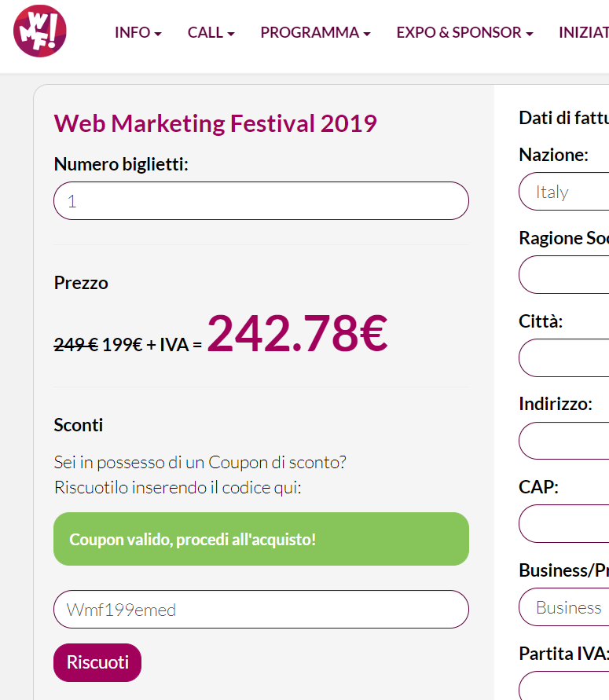The width and height of the screenshot is (609, 700).
Task: Click the struck-through 249 € price
Action: (75, 344)
